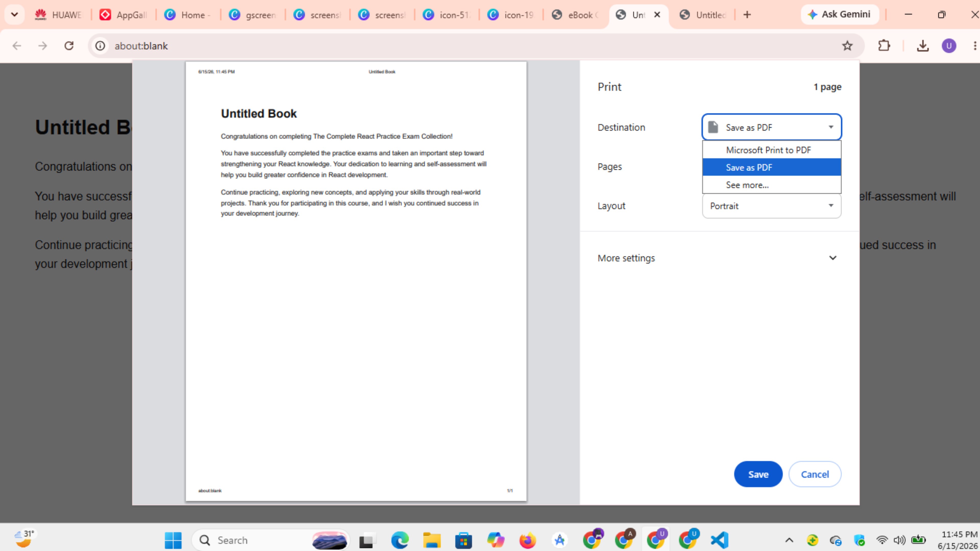Open Wi-Fi network tray icon

[882, 540]
